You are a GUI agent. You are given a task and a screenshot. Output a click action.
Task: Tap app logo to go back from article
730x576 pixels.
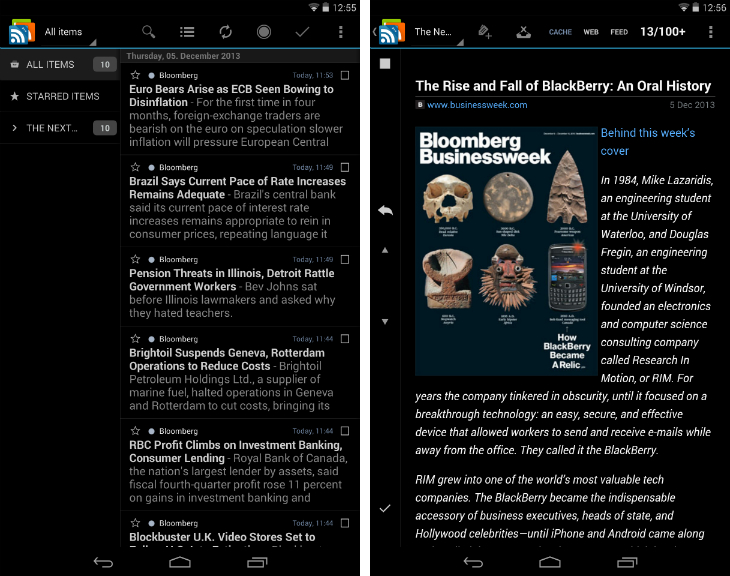391,32
